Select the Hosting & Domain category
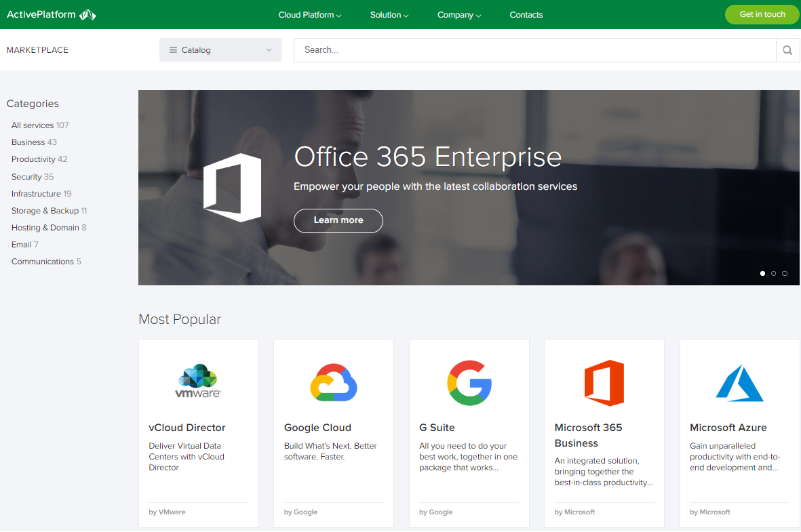The width and height of the screenshot is (801, 532). click(49, 228)
